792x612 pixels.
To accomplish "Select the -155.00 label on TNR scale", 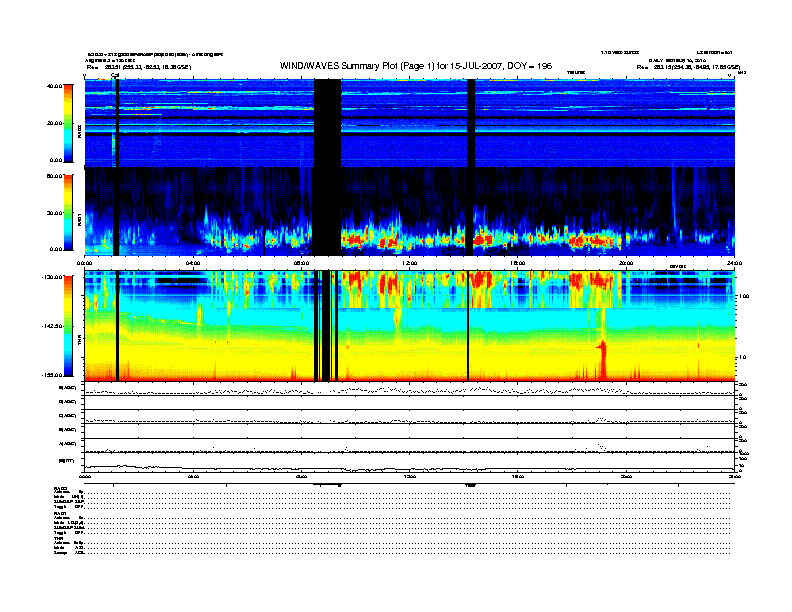I will [52, 375].
